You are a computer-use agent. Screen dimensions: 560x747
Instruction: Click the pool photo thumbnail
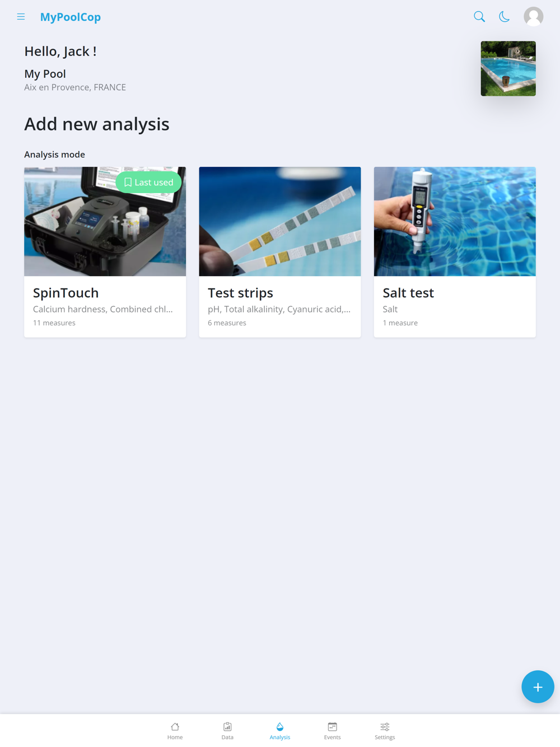coord(508,68)
